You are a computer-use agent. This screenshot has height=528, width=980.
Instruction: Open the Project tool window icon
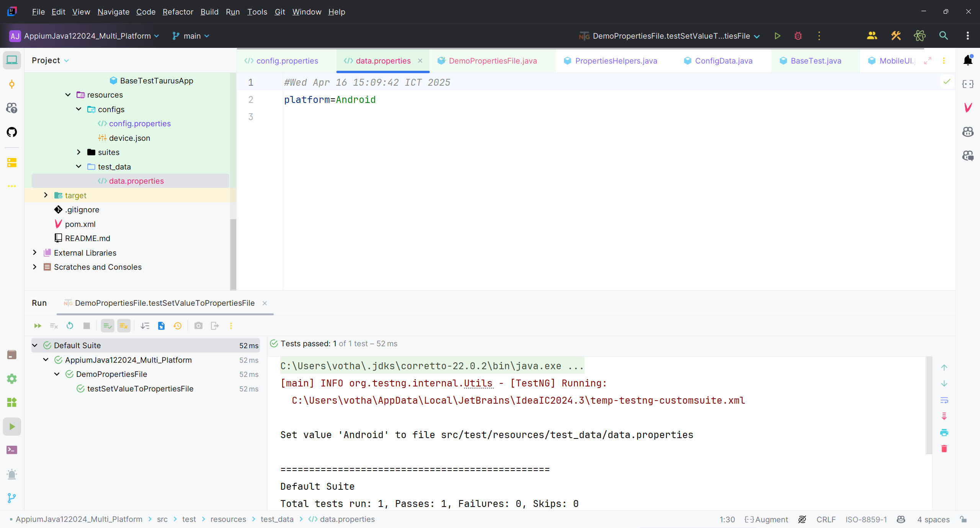[12, 60]
